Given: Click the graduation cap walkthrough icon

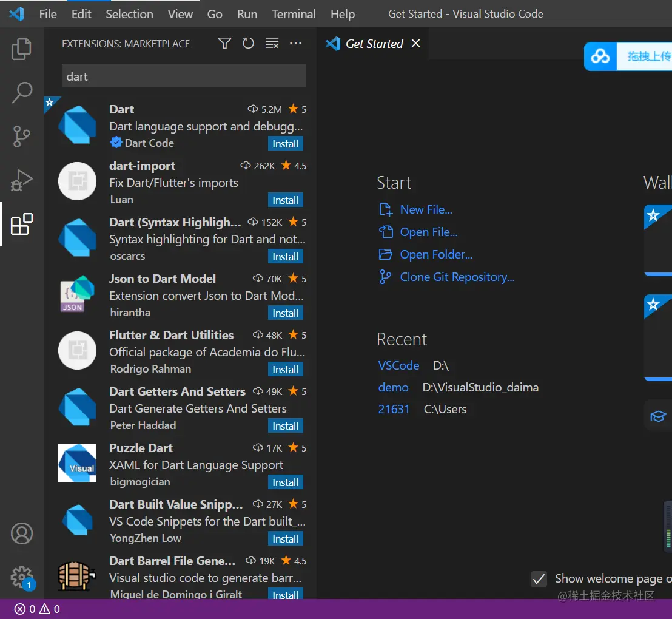Looking at the screenshot, I should pyautogui.click(x=658, y=416).
